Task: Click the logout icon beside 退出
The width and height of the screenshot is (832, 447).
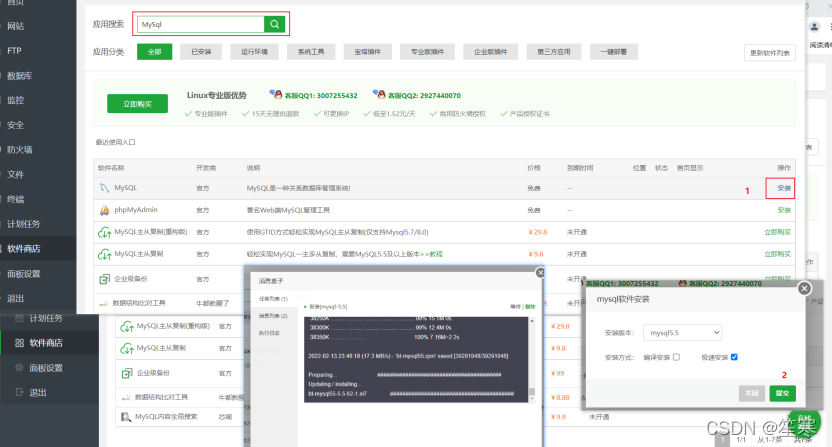Action: (x=20, y=392)
